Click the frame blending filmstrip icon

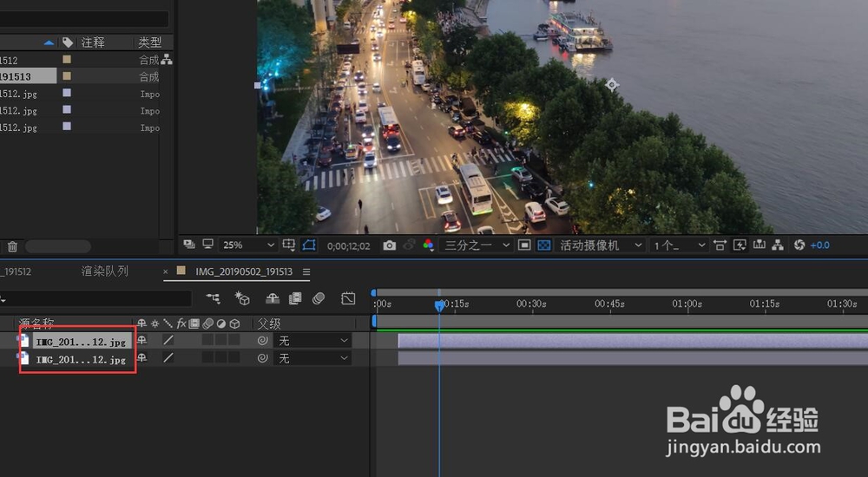[295, 298]
